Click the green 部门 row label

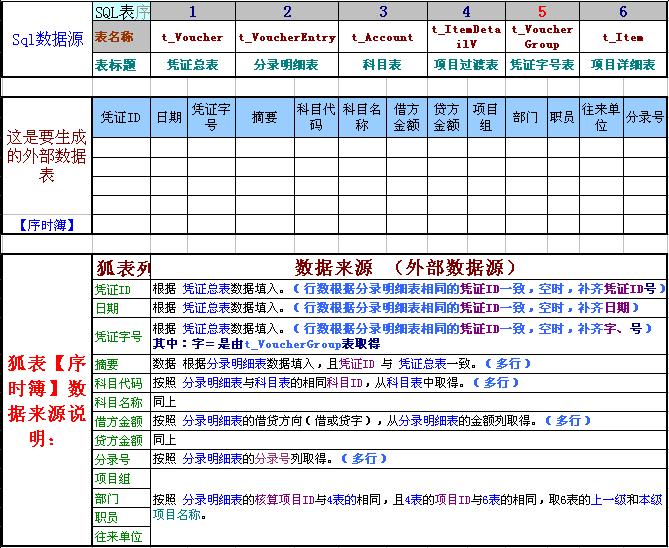pos(122,498)
